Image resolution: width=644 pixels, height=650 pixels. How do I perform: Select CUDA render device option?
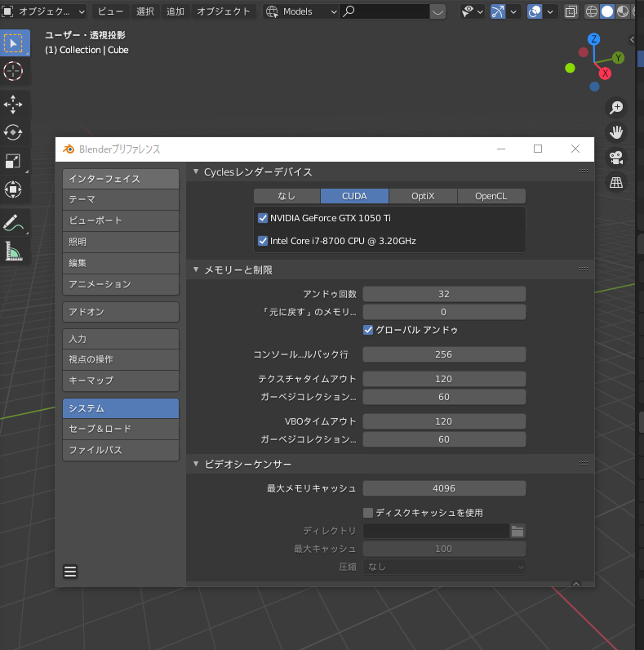354,196
